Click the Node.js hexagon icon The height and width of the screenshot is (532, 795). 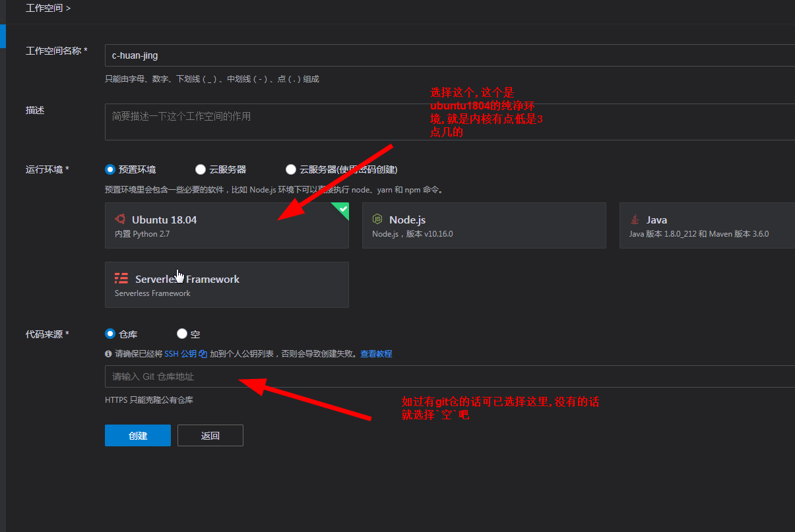(377, 220)
